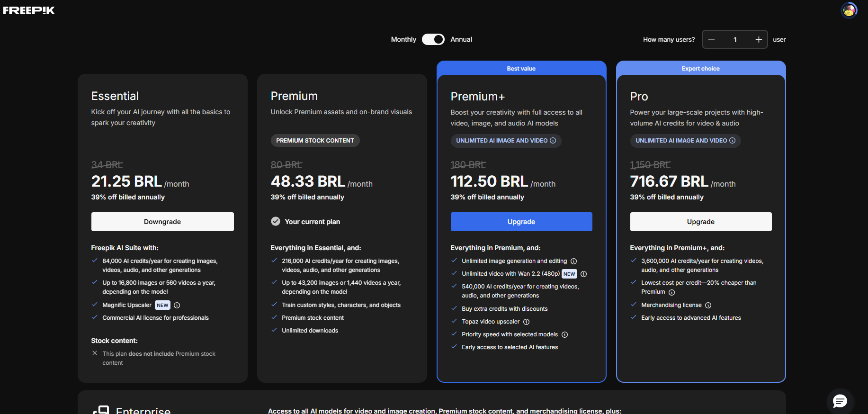Click Upgrade on the Pro plan
Image resolution: width=868 pixels, height=414 pixels.
[700, 222]
